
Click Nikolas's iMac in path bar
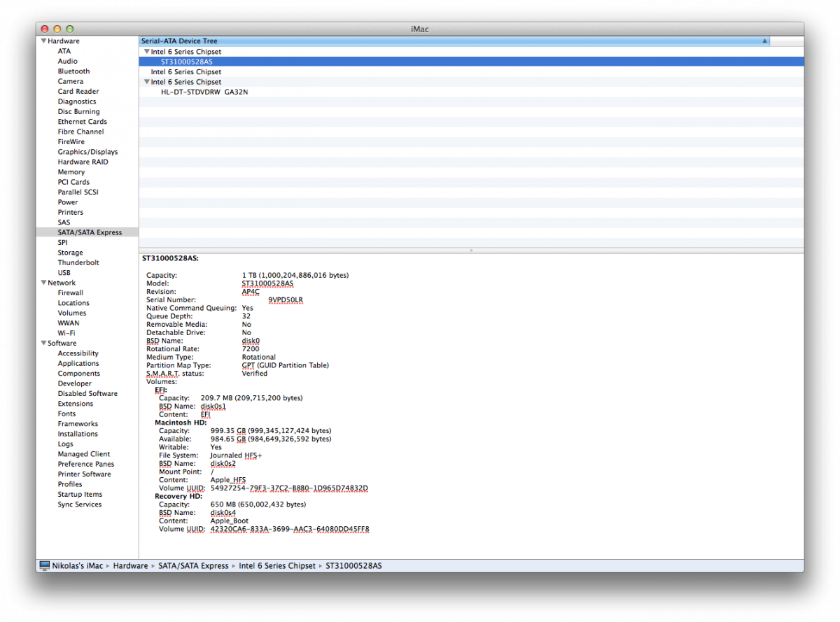click(x=78, y=566)
